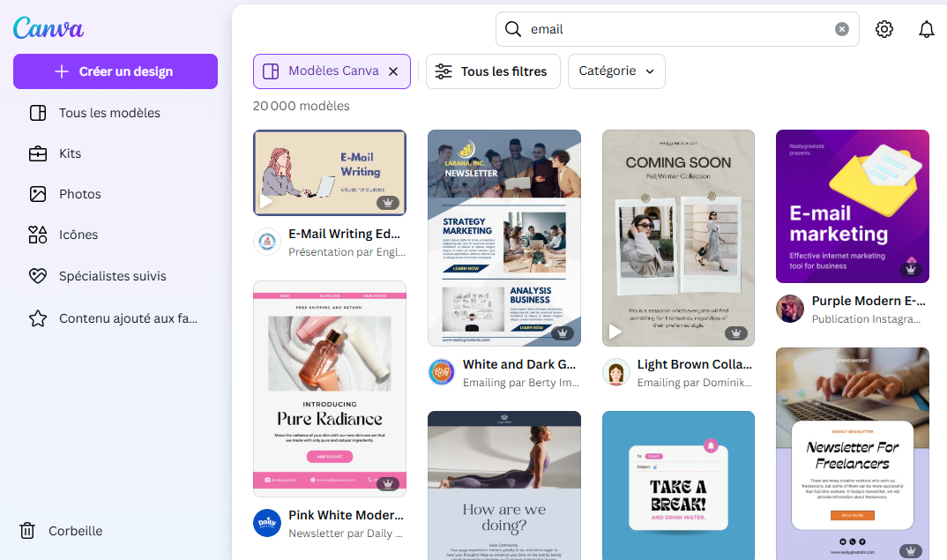Click Berty Im... author avatar

point(442,372)
